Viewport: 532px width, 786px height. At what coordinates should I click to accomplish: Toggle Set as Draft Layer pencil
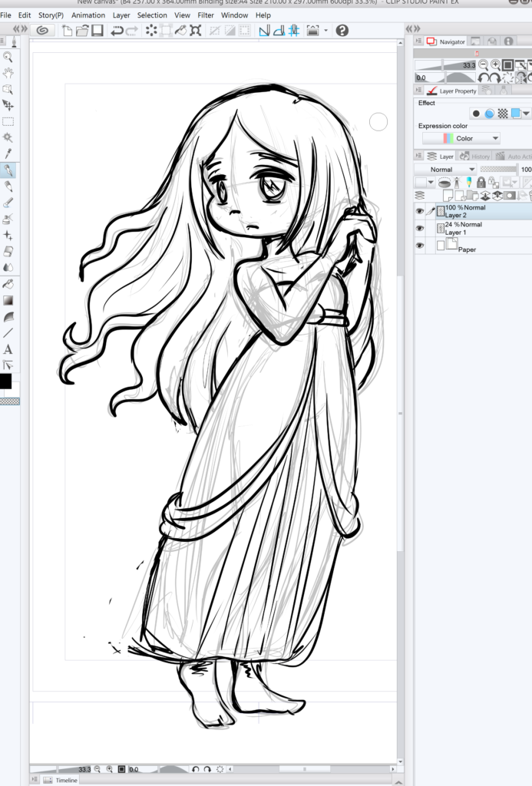tap(469, 182)
